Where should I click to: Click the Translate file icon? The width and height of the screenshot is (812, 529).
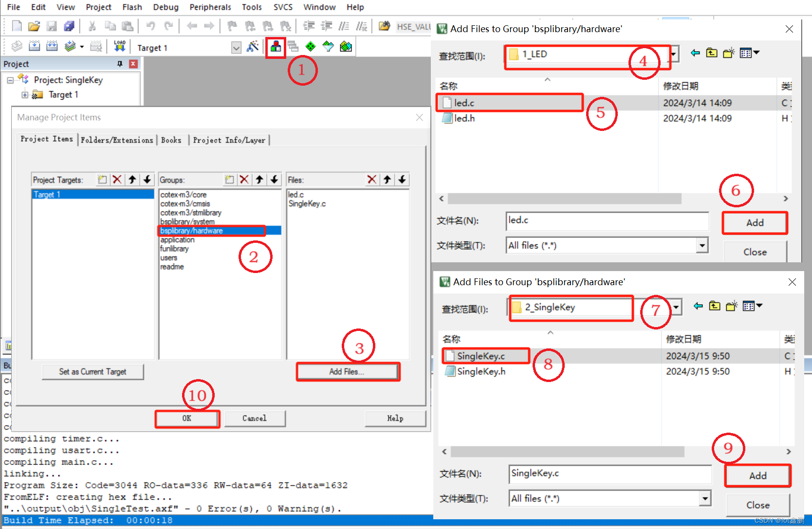click(17, 47)
